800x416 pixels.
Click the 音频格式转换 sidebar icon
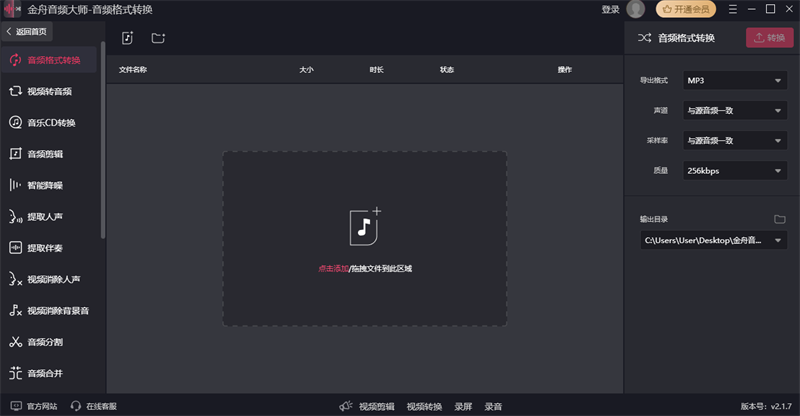[15, 60]
